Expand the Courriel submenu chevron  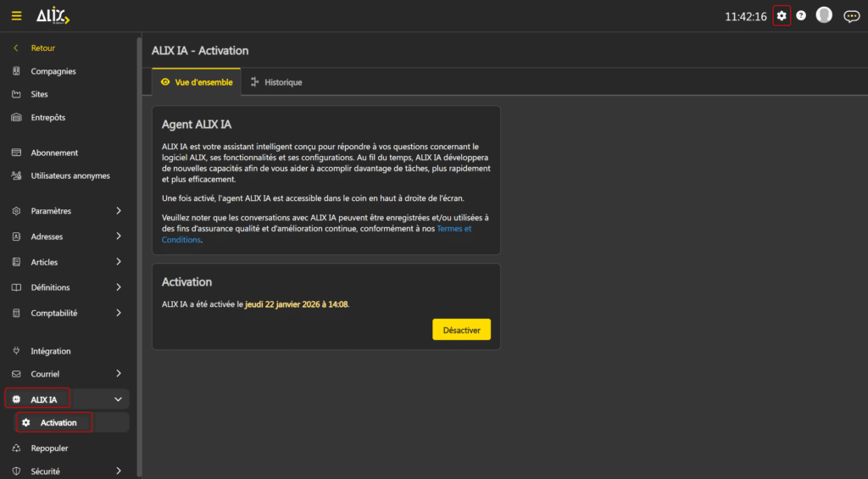point(118,373)
